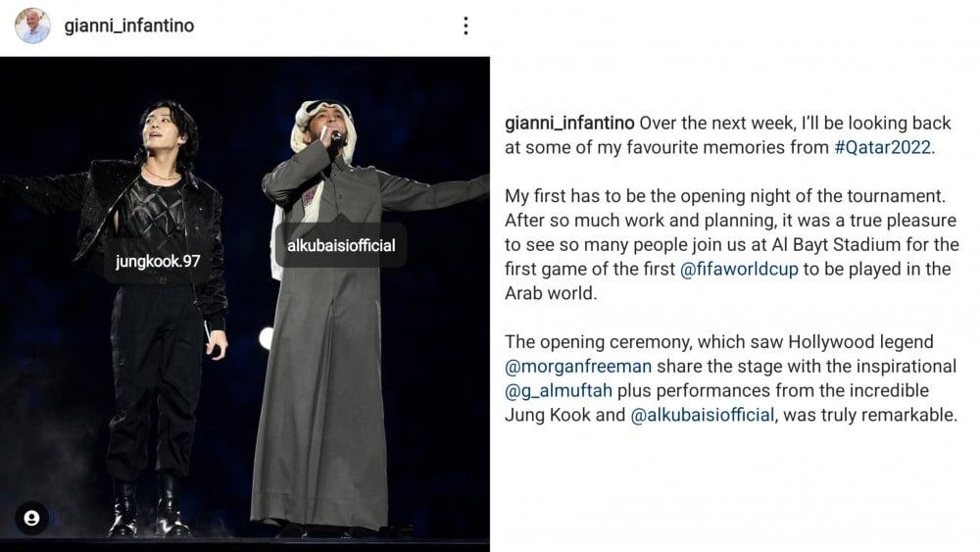Open the alkubaisiofficial photo tag
Viewport: 980px width, 552px height.
[x=341, y=246]
